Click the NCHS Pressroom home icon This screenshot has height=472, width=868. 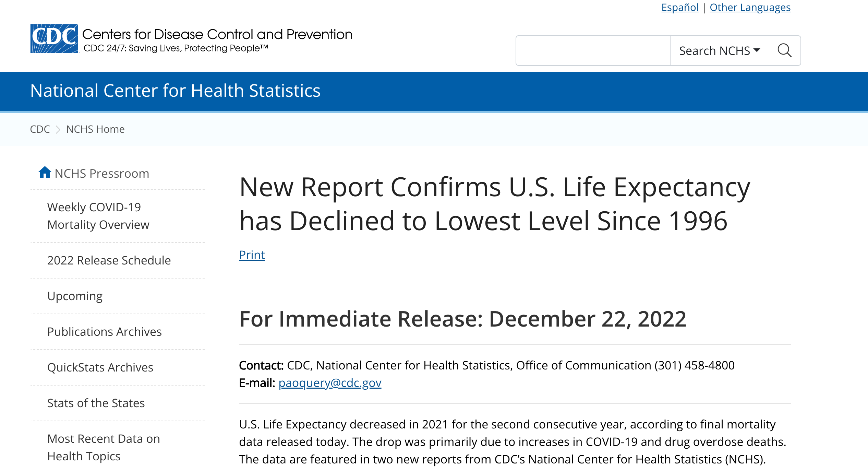pos(45,172)
